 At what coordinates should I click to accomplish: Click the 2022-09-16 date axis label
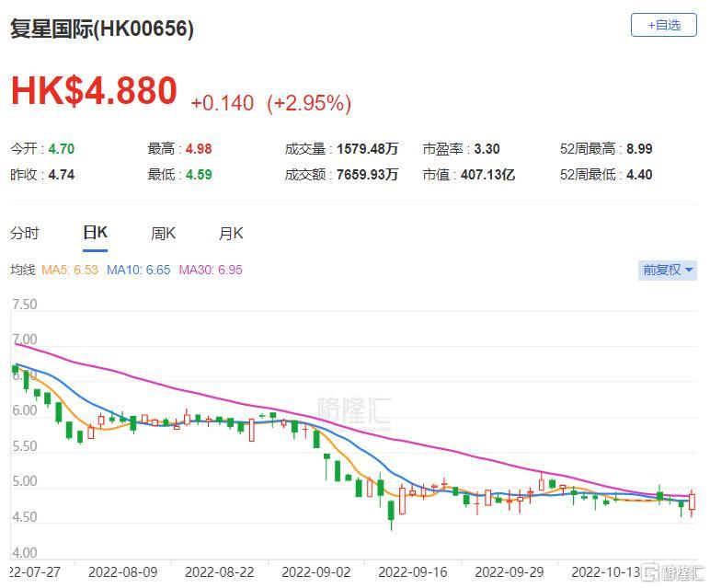coord(413,572)
